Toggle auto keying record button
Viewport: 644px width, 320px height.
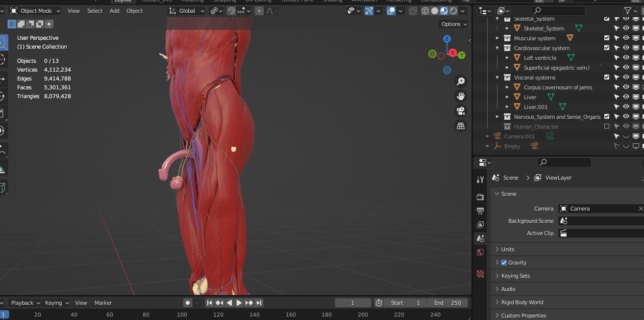tap(188, 303)
